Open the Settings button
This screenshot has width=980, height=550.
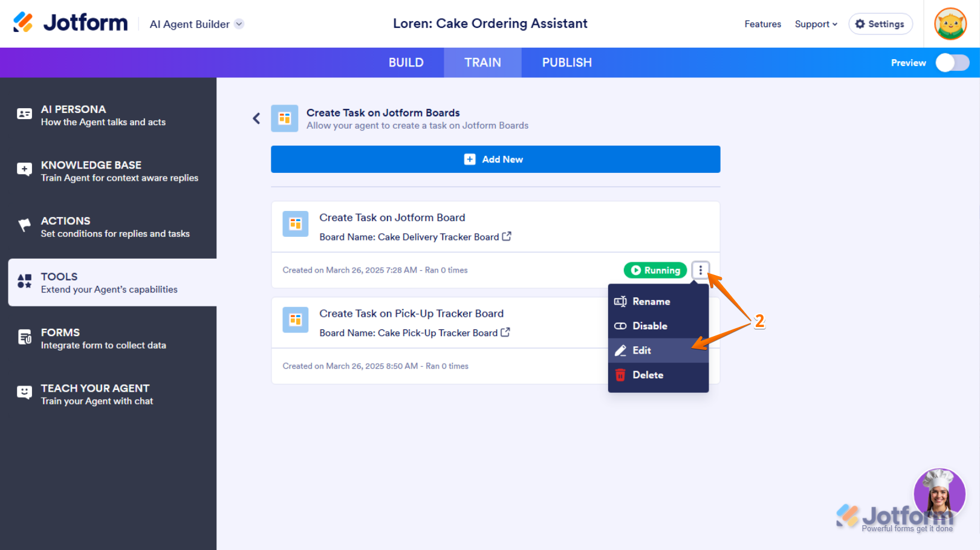(x=880, y=24)
